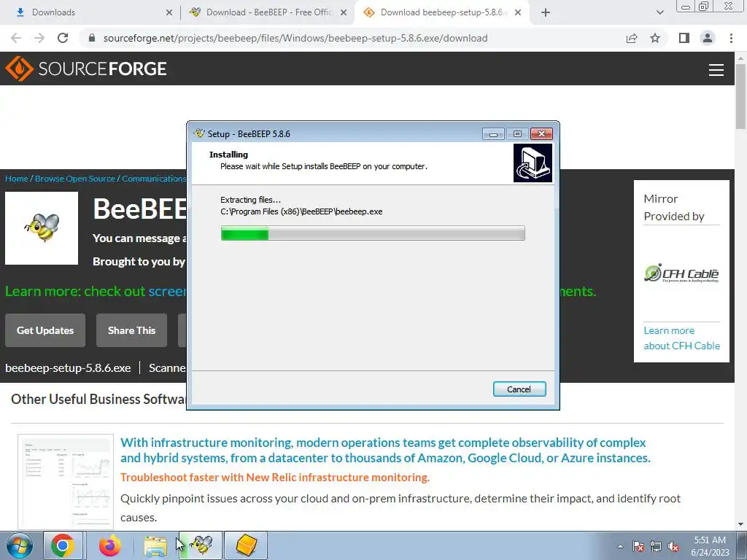
Task: Click the muted volume tray icon
Action: [673, 547]
